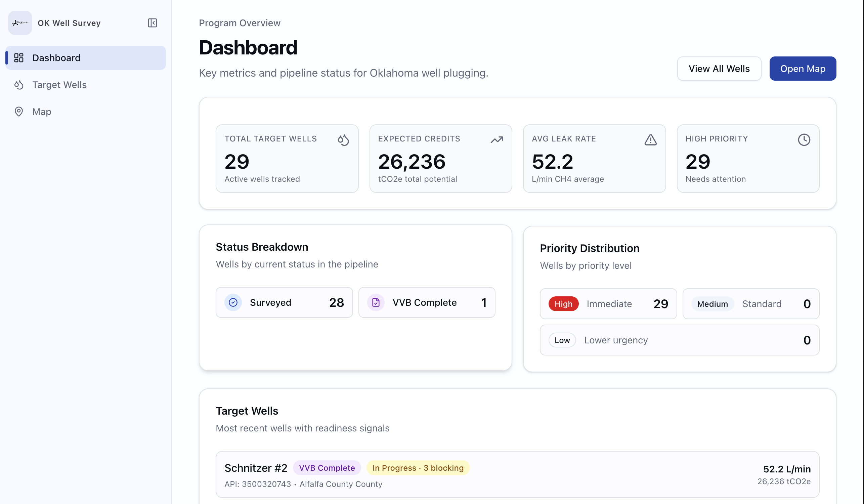Click the OK Well Survey app logo

(x=20, y=23)
